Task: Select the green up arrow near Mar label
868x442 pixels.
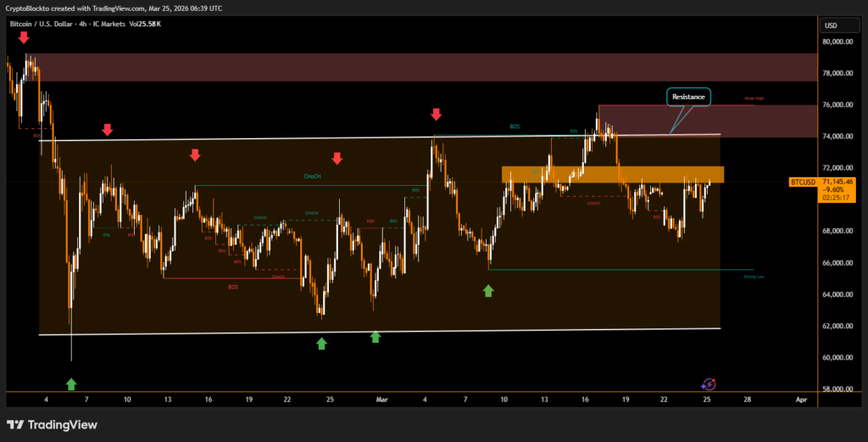Action: point(376,337)
